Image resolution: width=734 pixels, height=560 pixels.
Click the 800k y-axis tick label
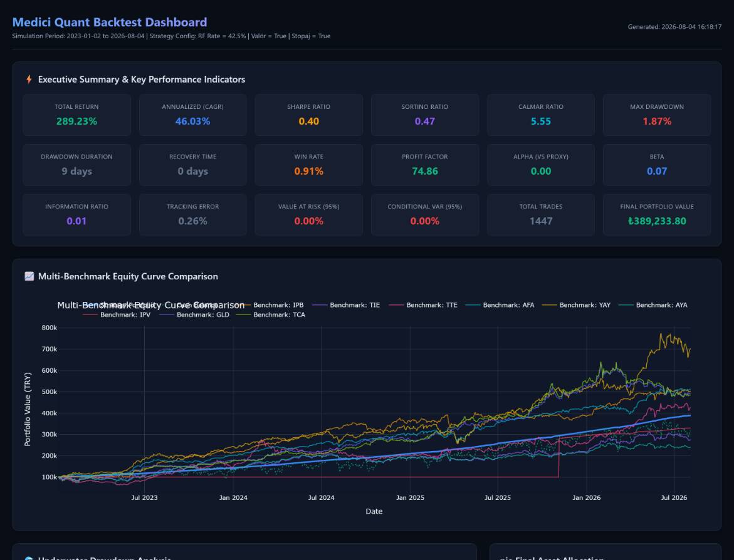click(x=49, y=328)
